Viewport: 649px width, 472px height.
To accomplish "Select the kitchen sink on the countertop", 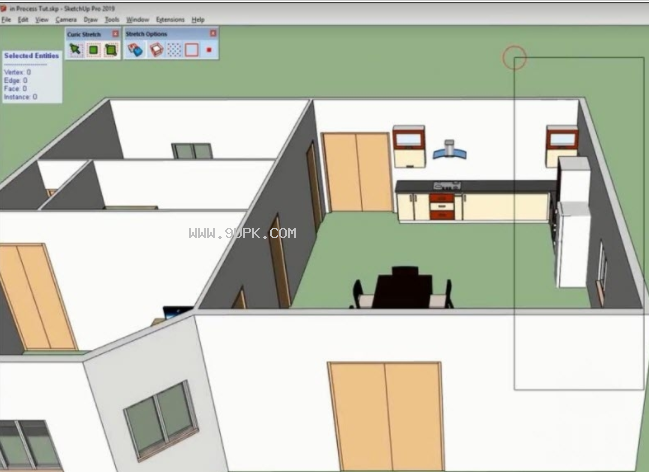I will (447, 186).
